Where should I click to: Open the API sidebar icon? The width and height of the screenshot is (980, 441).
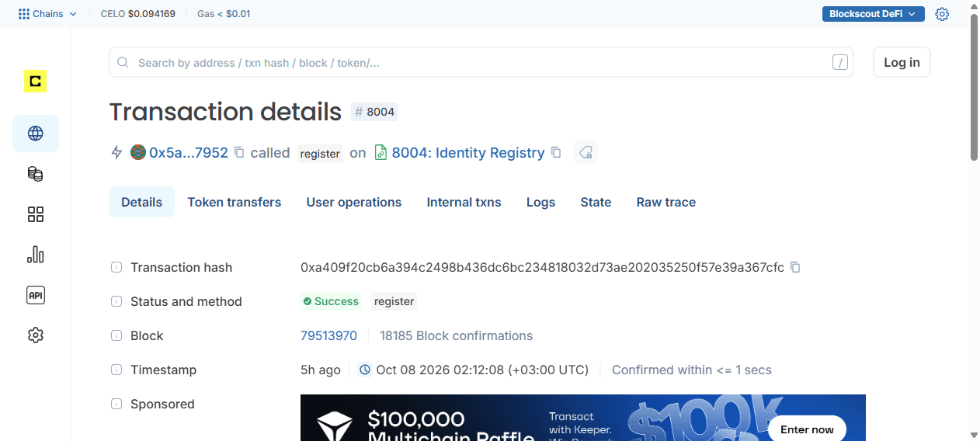click(x=35, y=295)
